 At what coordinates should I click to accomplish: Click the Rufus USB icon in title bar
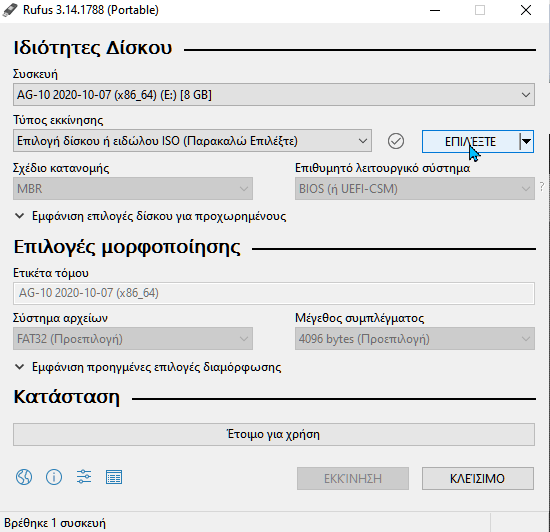9,10
